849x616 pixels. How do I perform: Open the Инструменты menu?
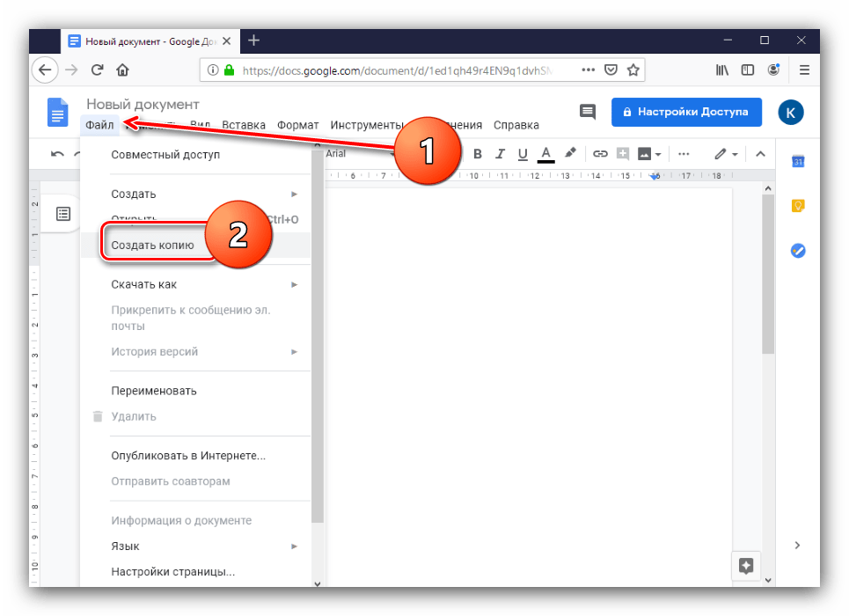tap(367, 125)
